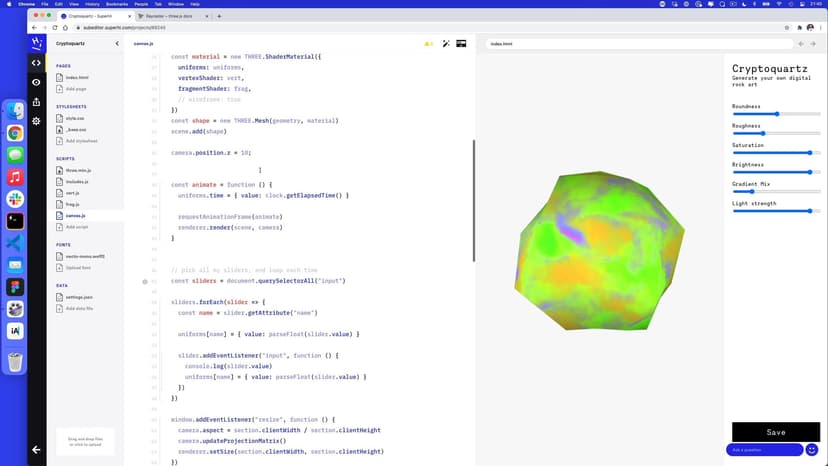The image size is (828, 466).
Task: Click the index.html preview address field
Action: (x=640, y=44)
